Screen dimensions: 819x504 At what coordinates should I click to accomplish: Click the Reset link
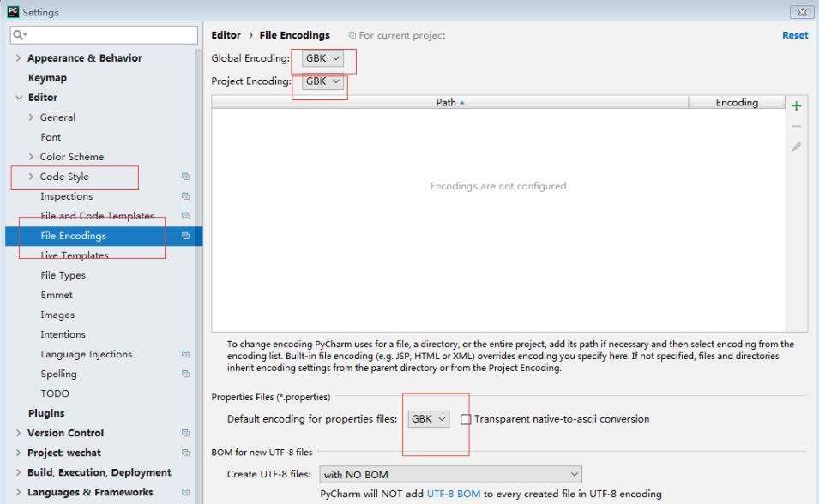coord(795,35)
